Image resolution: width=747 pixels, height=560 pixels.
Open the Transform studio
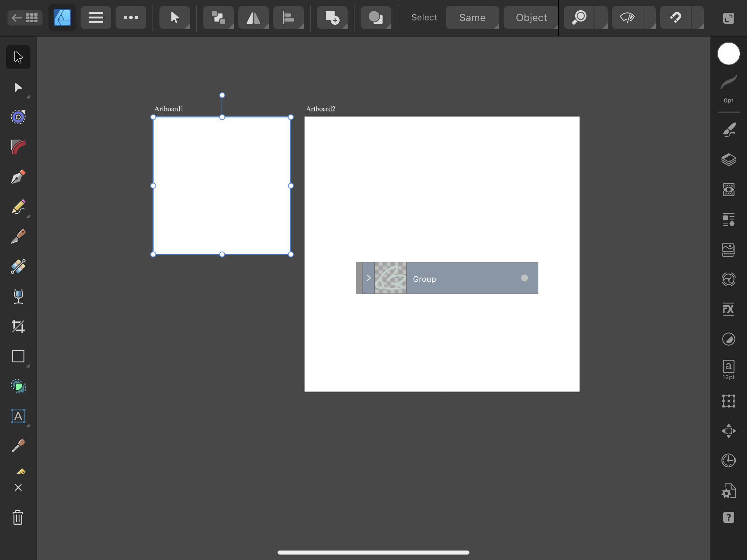[728, 401]
